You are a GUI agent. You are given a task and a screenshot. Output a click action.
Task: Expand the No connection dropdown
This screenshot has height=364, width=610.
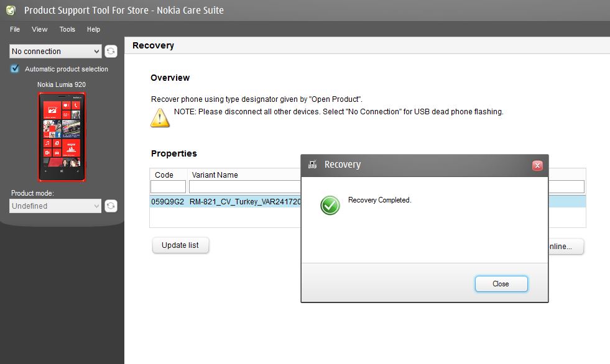tap(55, 52)
